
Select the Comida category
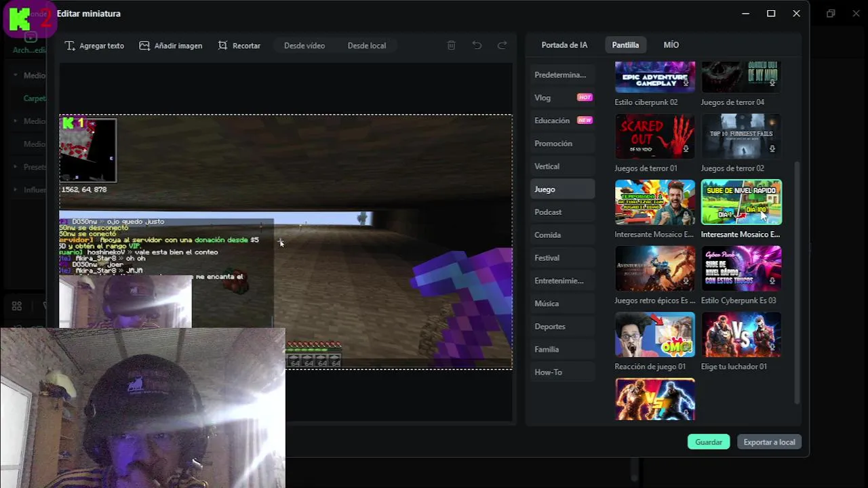(562, 235)
